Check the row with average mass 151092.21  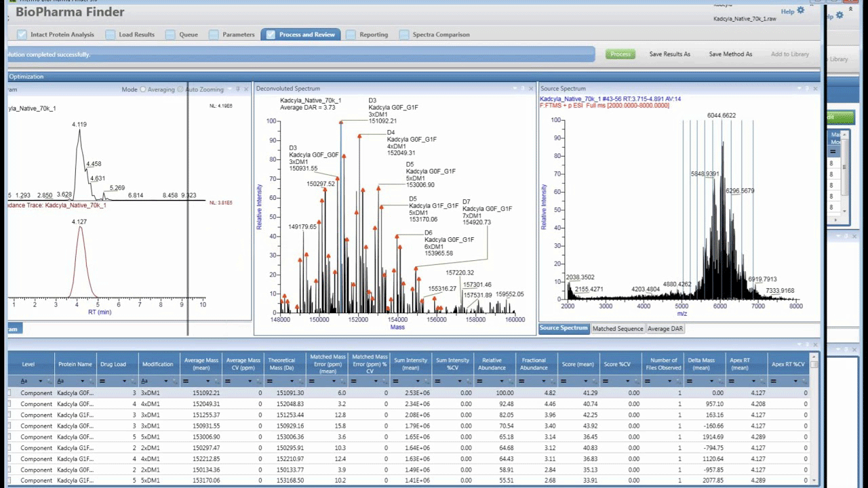tap(9, 393)
